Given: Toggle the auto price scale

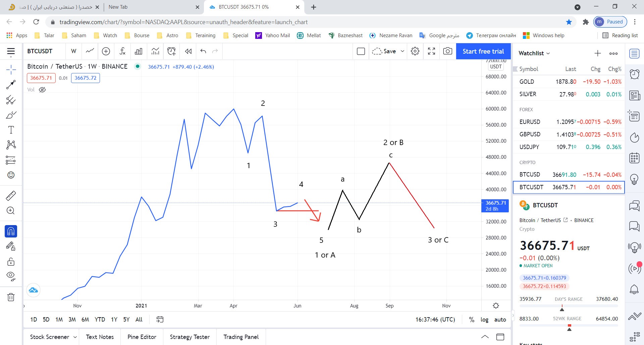Looking at the screenshot, I should point(500,320).
